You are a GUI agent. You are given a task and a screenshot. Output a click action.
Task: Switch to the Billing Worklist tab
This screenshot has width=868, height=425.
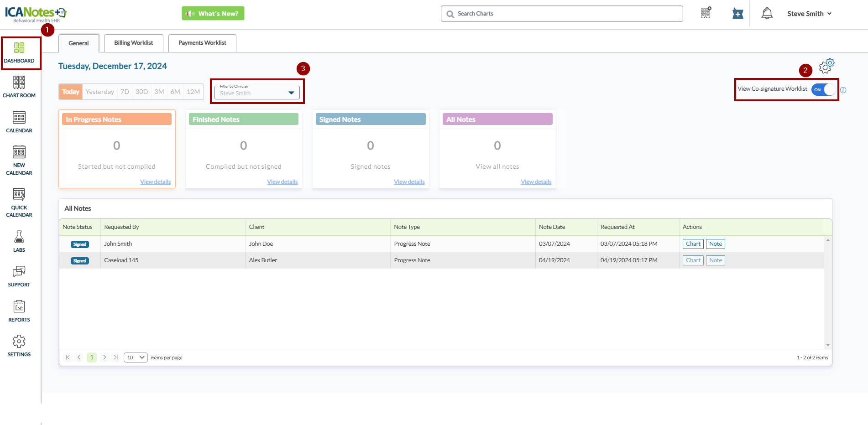tap(133, 43)
